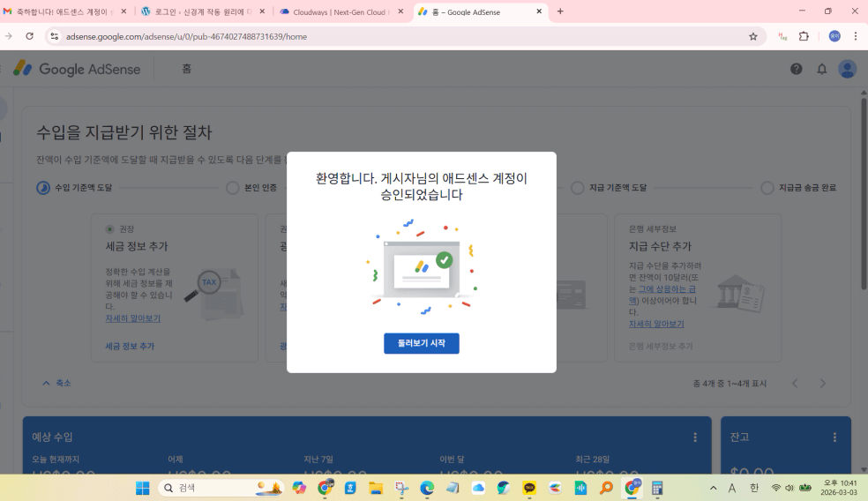Open the Windows Start menu

point(142,488)
